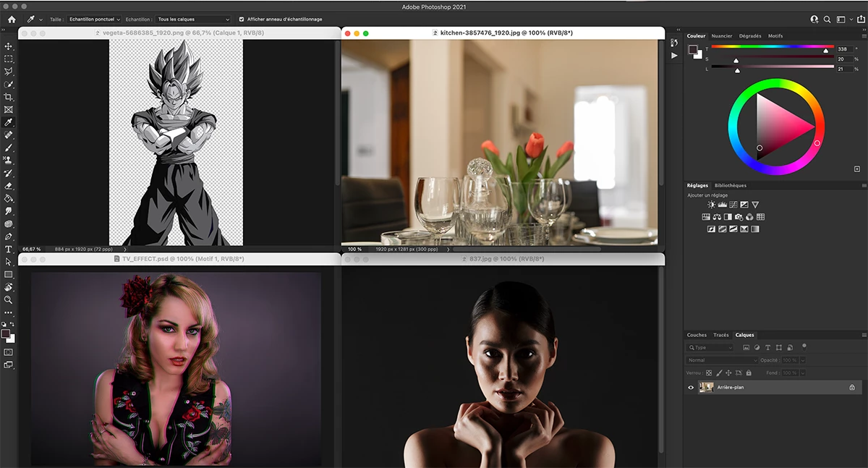
Task: Add a Gradient Map adjustment
Action: click(x=756, y=229)
